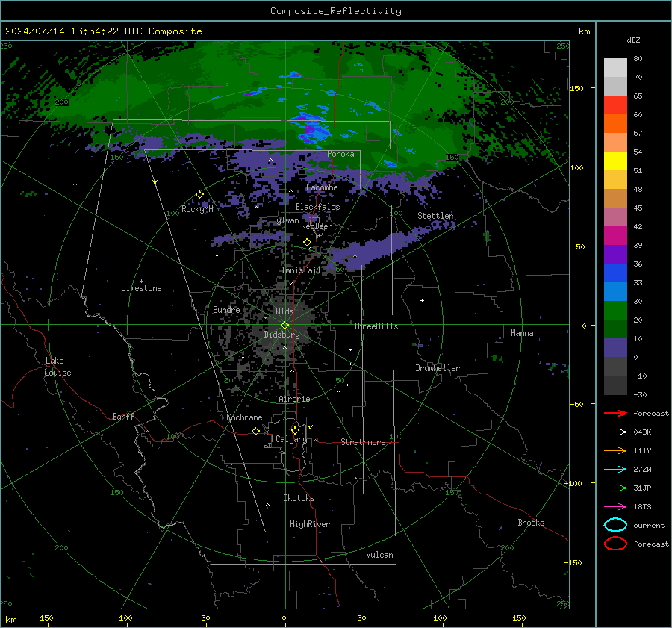
Task: Click the Airdrie label
Action: coord(294,399)
